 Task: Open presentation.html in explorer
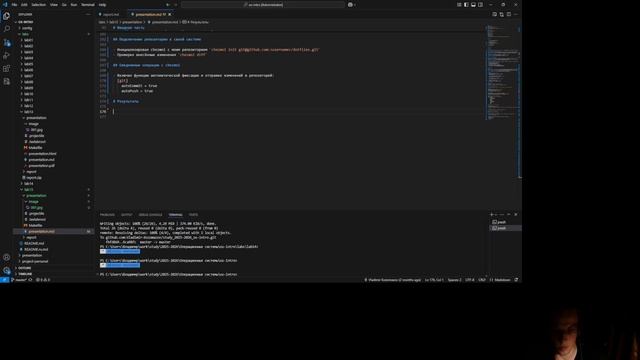[x=53, y=153]
